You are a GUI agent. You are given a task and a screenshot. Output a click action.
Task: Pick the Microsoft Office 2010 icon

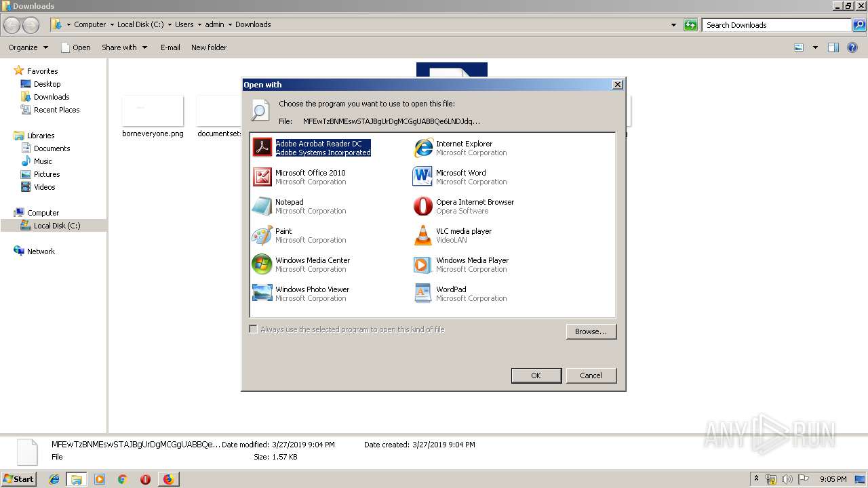coord(262,176)
